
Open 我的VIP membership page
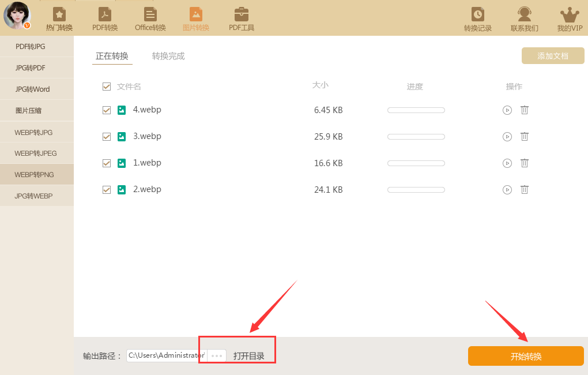[x=568, y=18]
